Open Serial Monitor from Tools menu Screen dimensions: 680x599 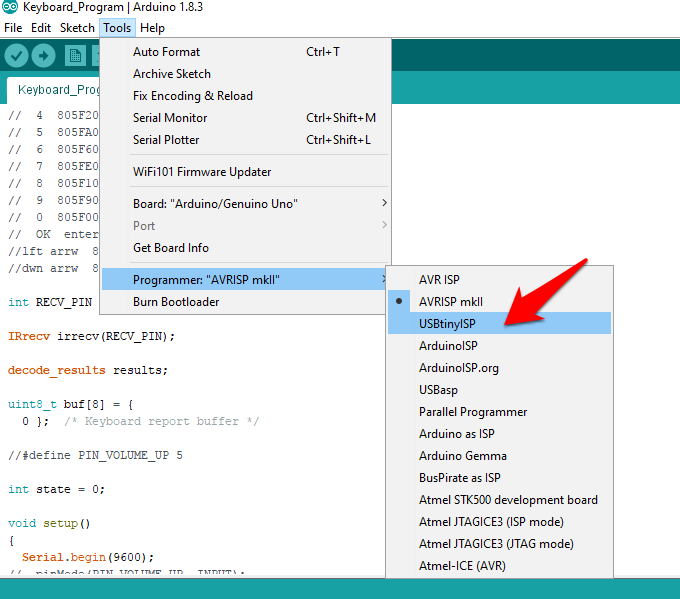(x=245, y=118)
